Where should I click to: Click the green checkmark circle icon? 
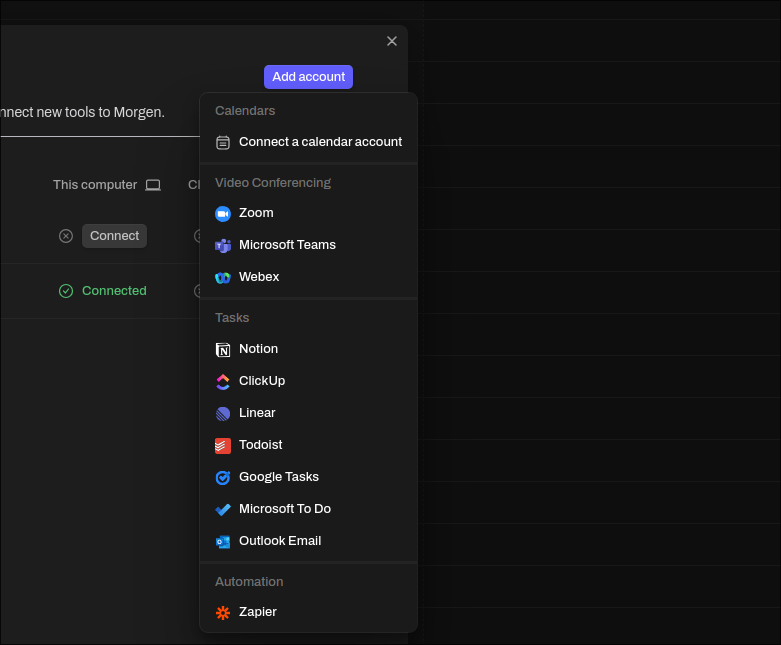click(x=66, y=291)
